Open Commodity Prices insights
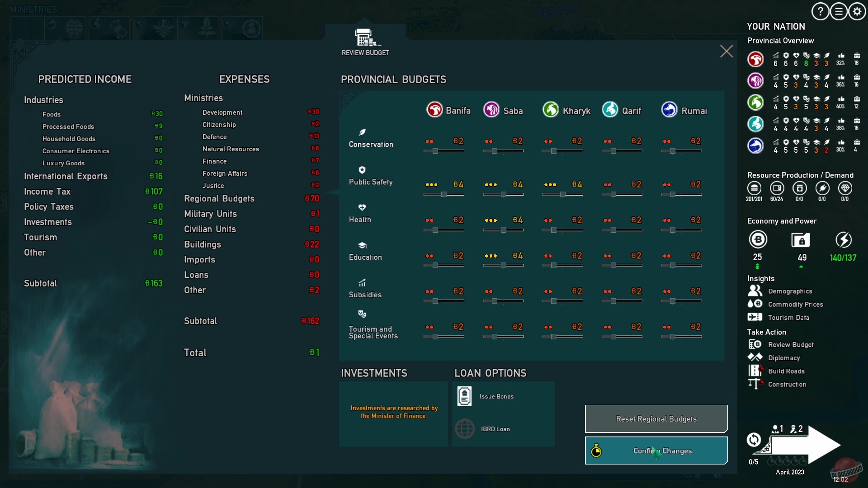 [x=795, y=304]
